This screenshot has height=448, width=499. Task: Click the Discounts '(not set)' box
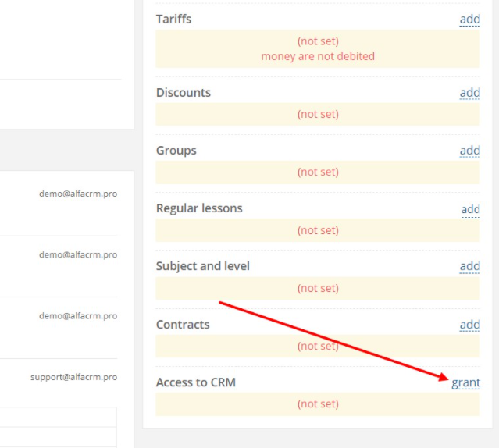318,114
